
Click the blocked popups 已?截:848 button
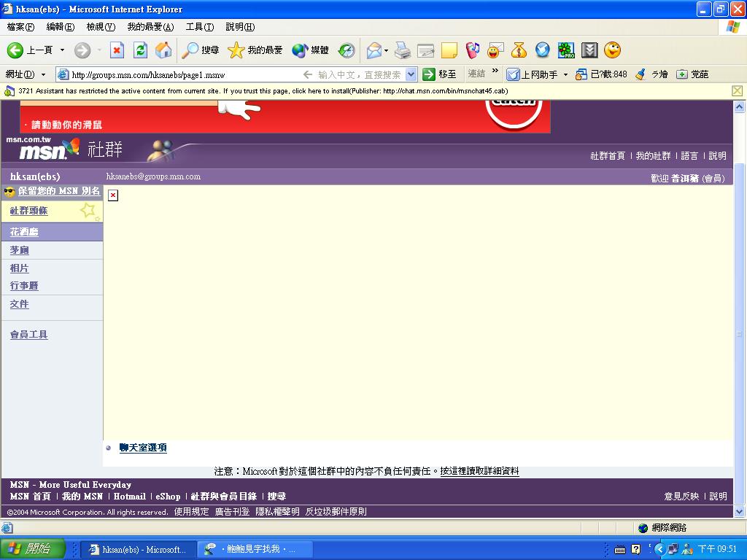(x=601, y=74)
